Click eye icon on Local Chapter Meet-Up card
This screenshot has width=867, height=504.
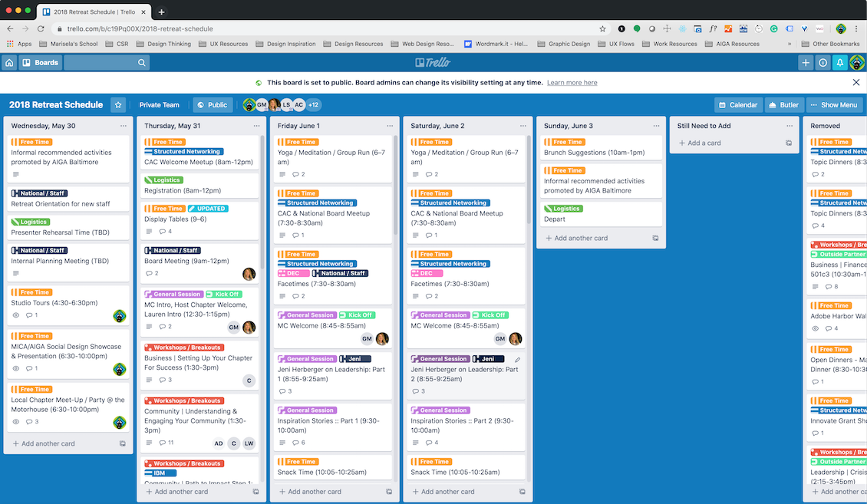[x=15, y=422]
